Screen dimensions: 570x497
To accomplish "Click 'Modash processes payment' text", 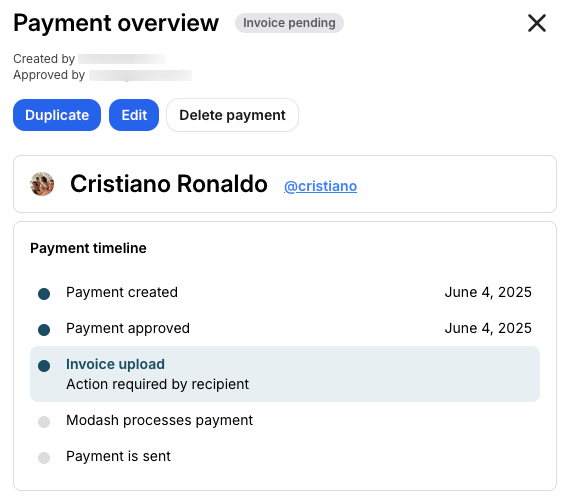I will (x=159, y=420).
